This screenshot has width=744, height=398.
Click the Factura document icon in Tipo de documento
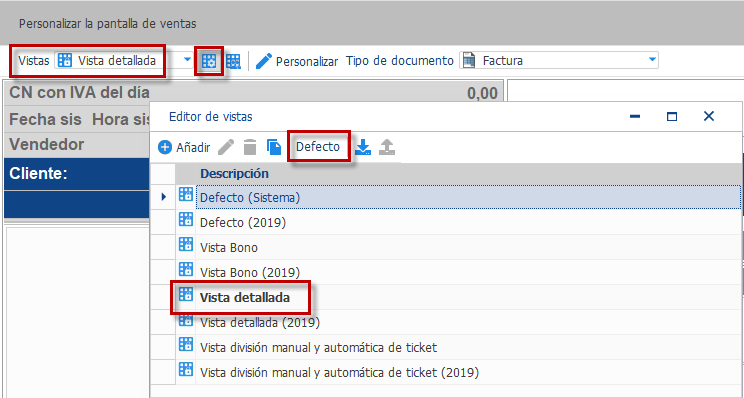469,61
